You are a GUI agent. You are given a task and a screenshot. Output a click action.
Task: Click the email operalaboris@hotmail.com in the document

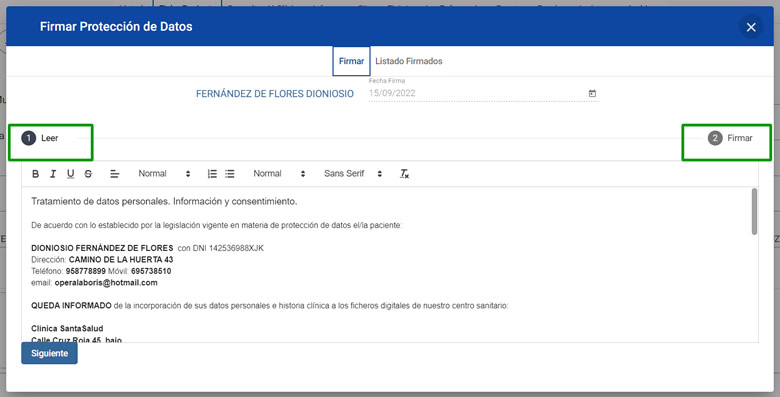click(106, 283)
